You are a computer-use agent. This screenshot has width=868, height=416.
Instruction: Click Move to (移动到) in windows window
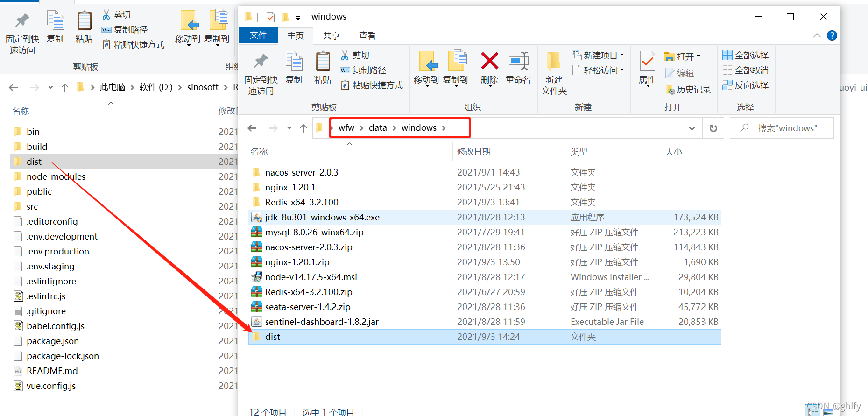[426, 68]
